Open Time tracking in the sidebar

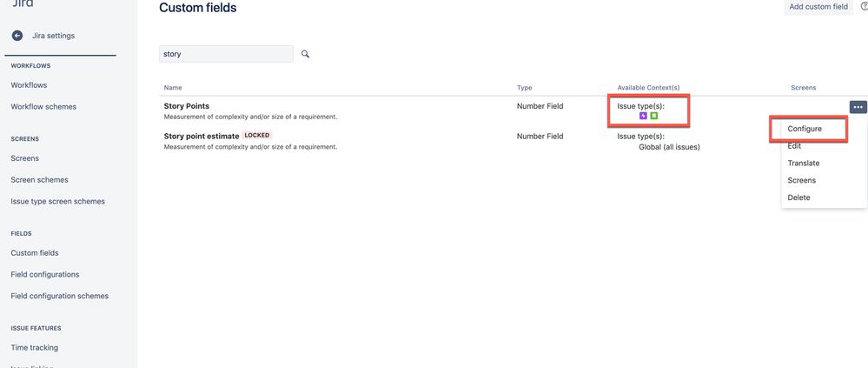[x=35, y=347]
